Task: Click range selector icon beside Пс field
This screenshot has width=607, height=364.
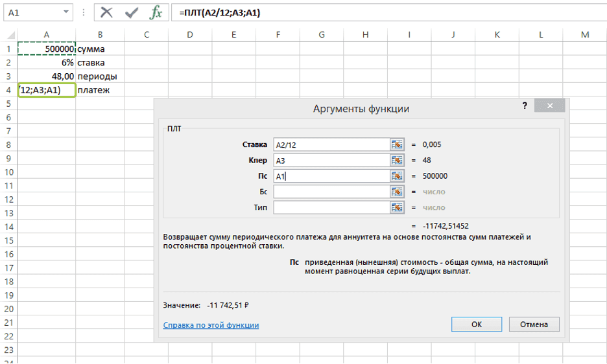Action: point(397,176)
